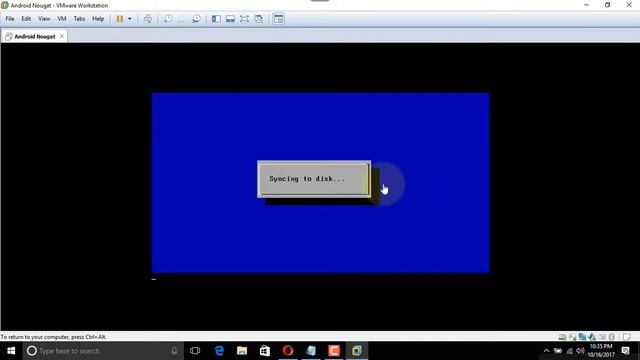Image resolution: width=640 pixels, height=360 pixels.
Task: Click the Syncing to disk... message box
Action: [314, 179]
